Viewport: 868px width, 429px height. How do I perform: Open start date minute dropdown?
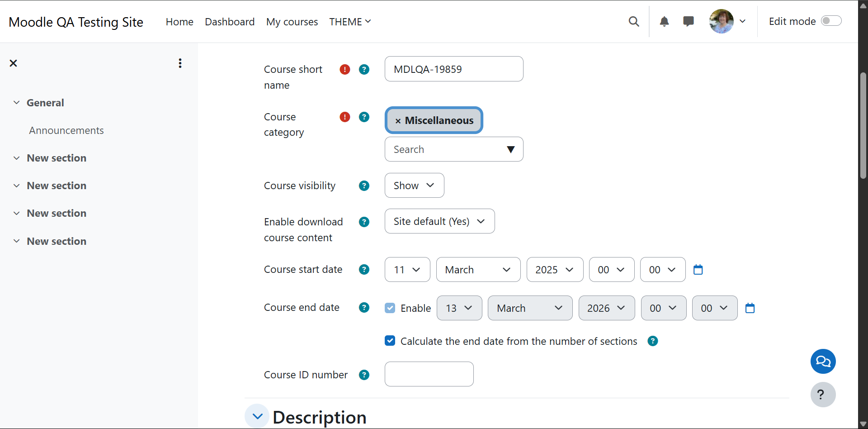click(663, 270)
